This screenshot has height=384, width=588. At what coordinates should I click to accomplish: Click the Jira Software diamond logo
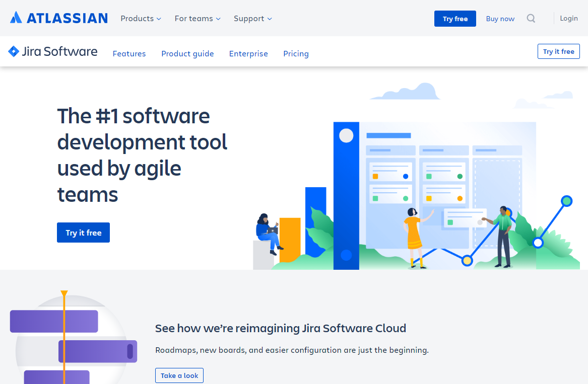[52, 51]
